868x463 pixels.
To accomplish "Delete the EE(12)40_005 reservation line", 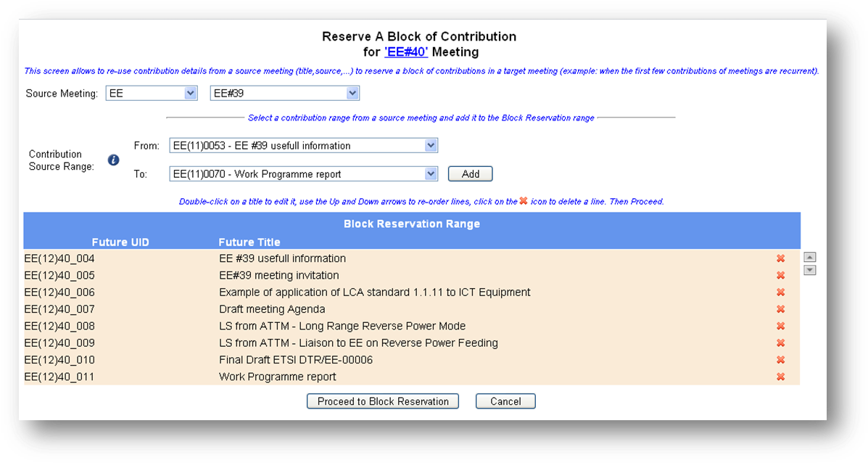I will point(780,275).
